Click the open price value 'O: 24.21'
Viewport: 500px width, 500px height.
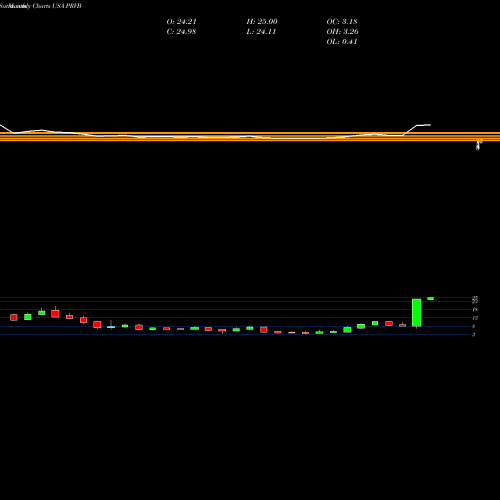(x=181, y=22)
